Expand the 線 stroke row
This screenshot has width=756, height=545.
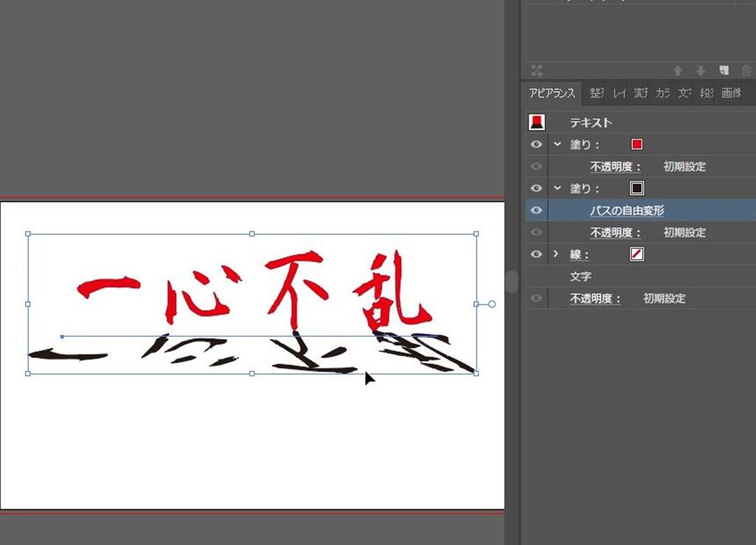coord(557,254)
